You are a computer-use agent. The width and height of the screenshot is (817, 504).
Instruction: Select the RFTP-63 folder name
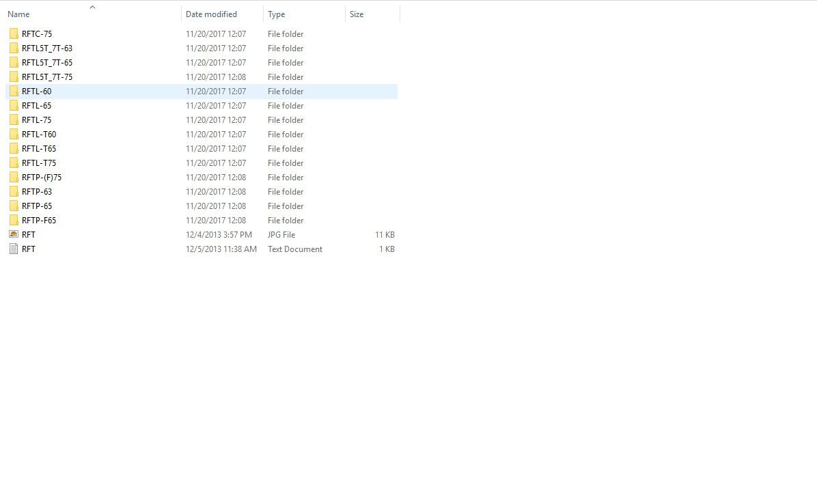[37, 192]
